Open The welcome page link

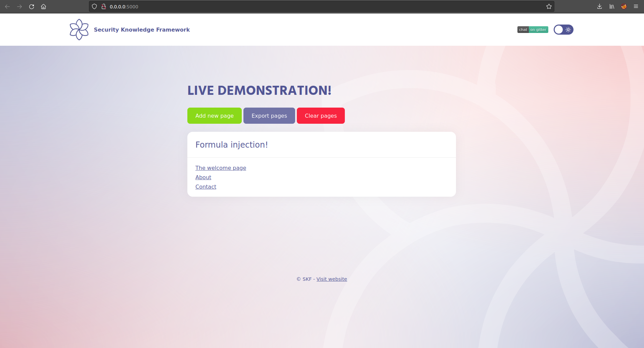pos(221,168)
